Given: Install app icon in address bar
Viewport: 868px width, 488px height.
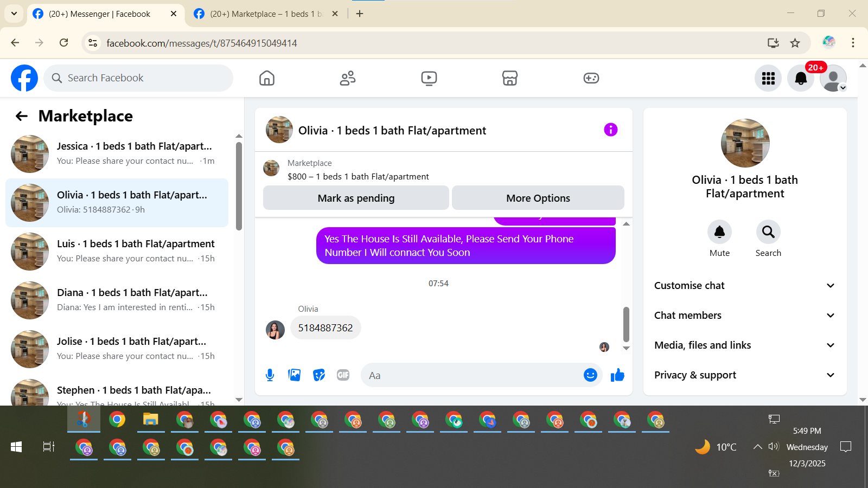Looking at the screenshot, I should click(773, 43).
